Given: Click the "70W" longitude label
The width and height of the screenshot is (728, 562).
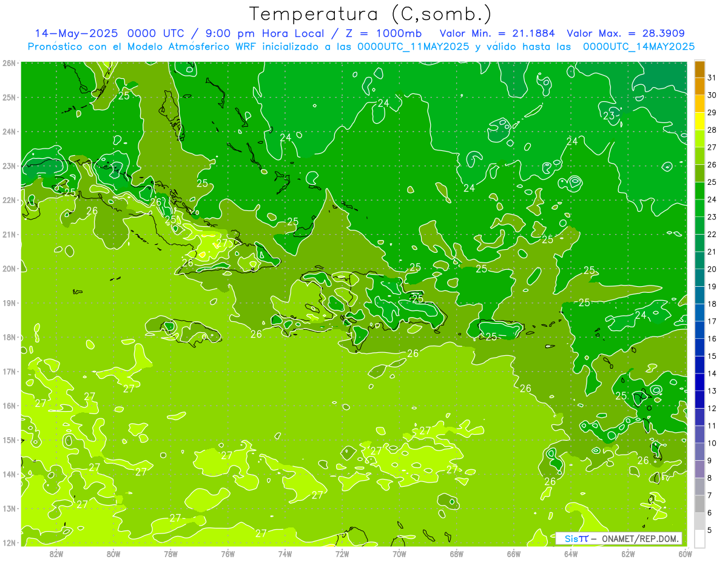Looking at the screenshot, I should coord(399,554).
